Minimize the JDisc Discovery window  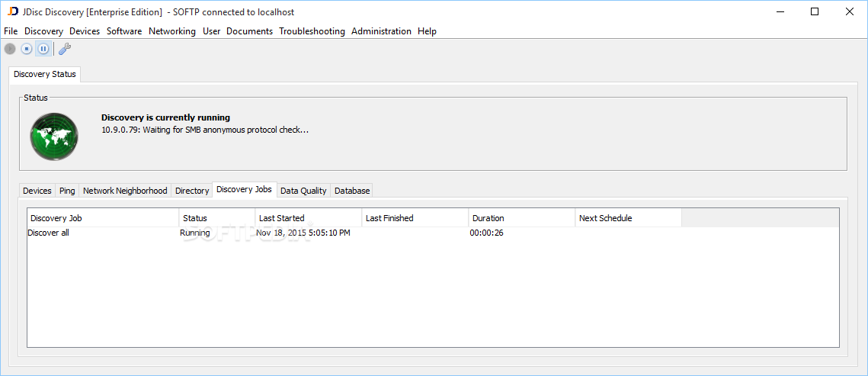pos(780,11)
